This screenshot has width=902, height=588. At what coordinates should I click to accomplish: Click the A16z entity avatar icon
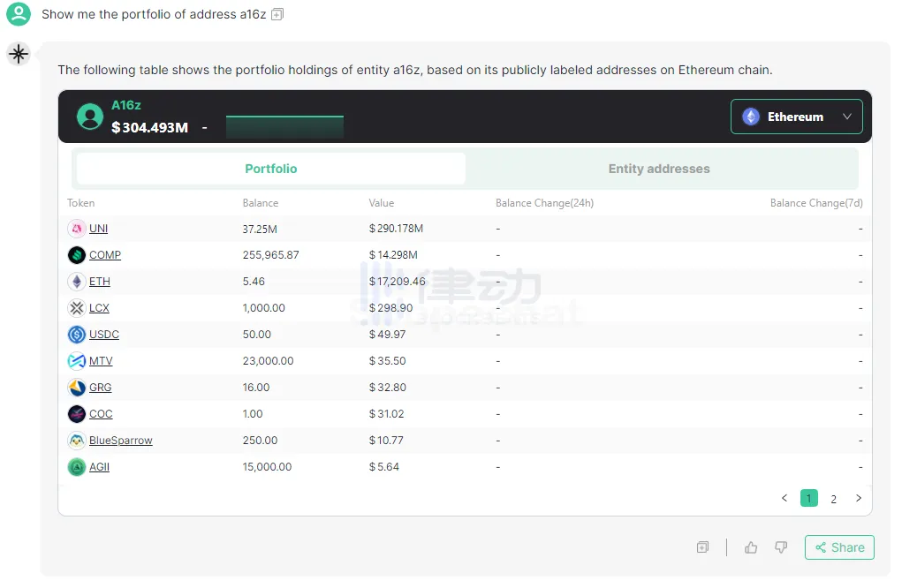tap(90, 117)
